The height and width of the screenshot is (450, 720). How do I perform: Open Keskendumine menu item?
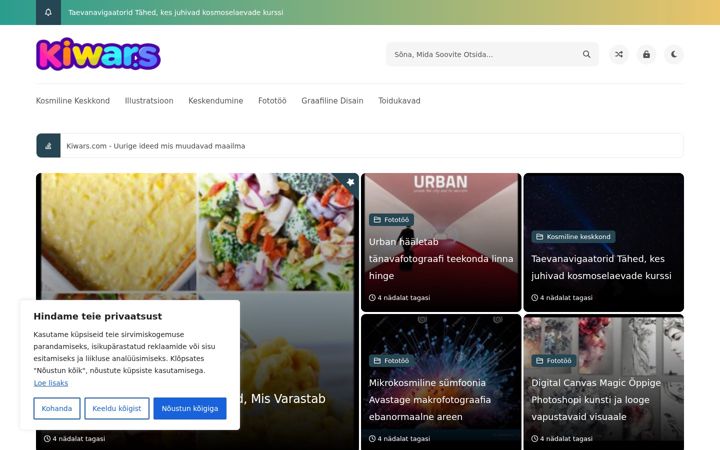tap(216, 101)
